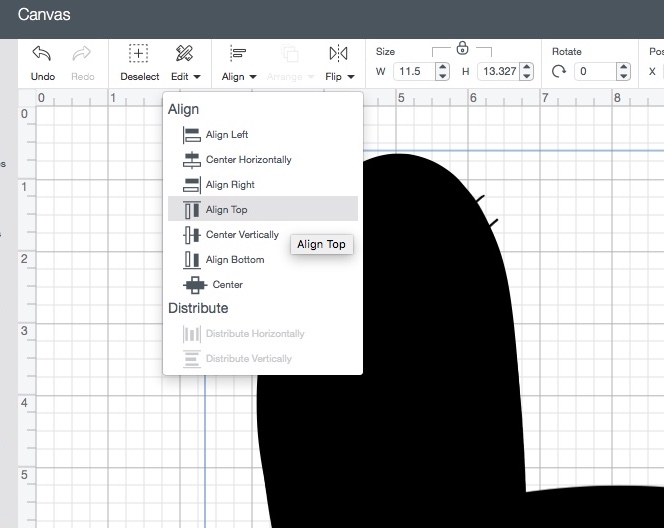Open the Edit dropdown arrow
The width and height of the screenshot is (664, 528).
197,77
